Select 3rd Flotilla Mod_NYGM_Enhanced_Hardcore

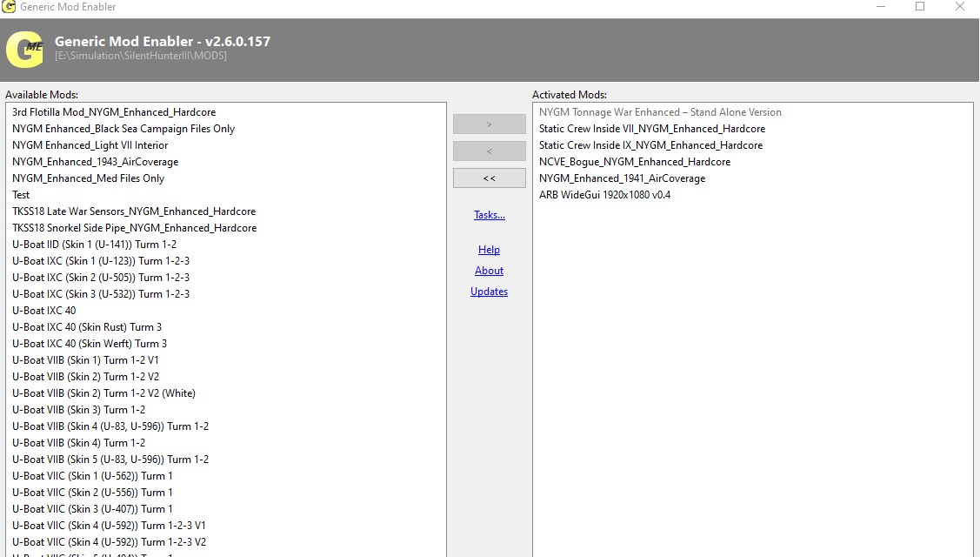(x=114, y=112)
